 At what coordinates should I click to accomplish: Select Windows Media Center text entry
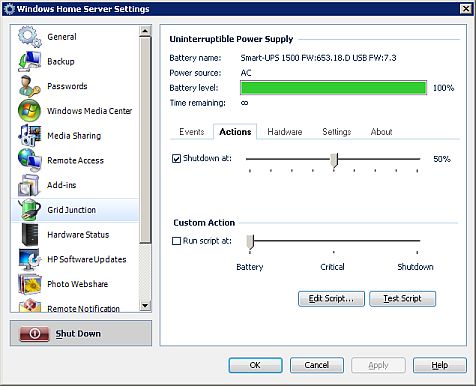click(90, 111)
